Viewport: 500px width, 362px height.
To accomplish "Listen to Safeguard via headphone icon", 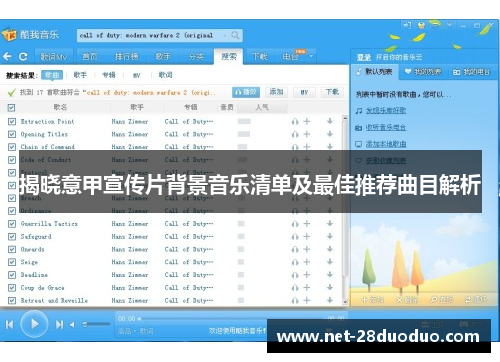I will tap(295, 237).
